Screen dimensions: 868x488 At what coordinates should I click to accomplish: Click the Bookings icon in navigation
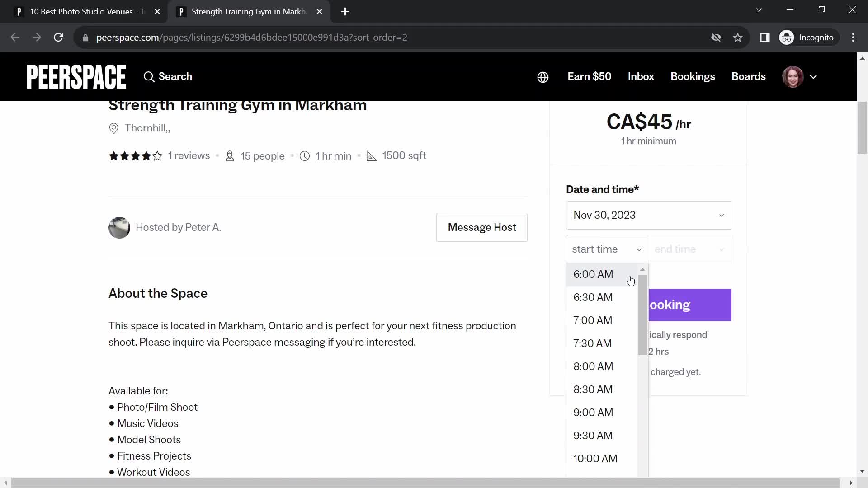[693, 76]
